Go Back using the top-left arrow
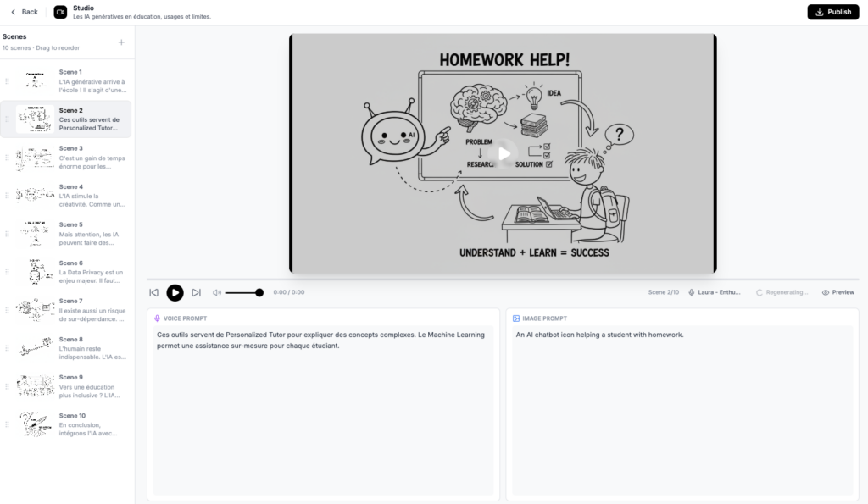 point(25,12)
